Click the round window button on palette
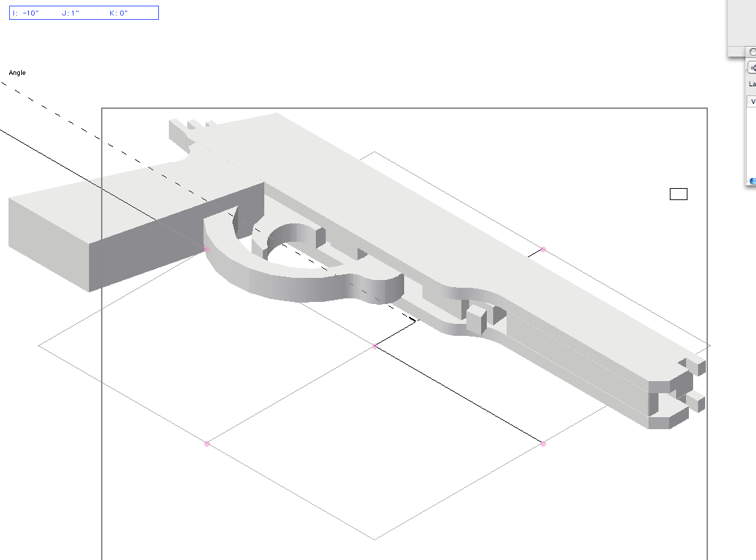The height and width of the screenshot is (560, 756). click(x=752, y=52)
